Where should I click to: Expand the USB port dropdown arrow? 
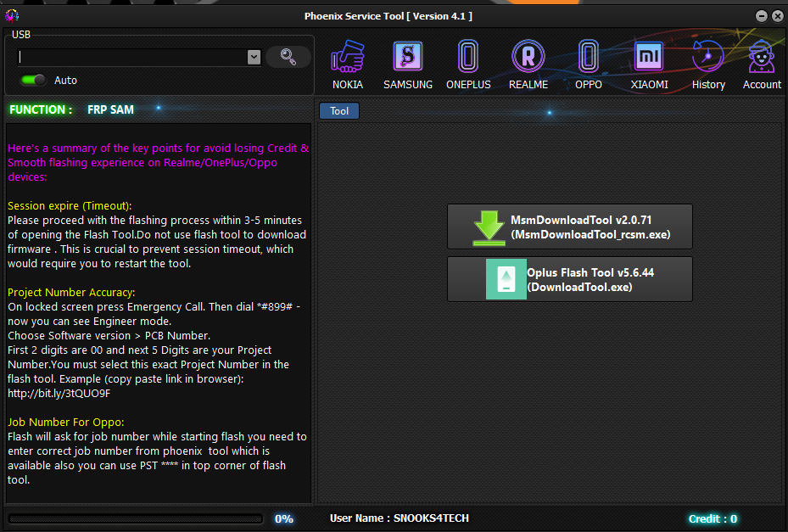click(254, 58)
